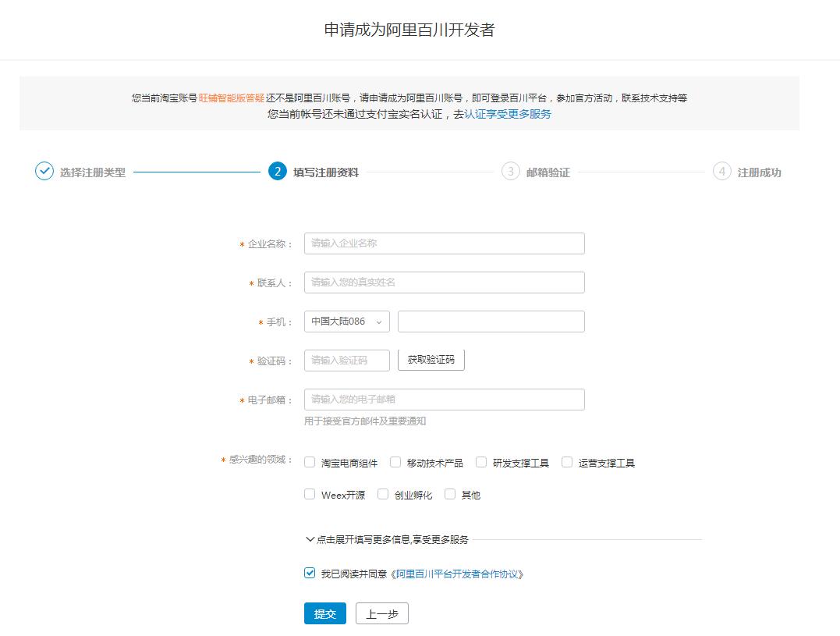Open the 中国大陆086 country code dropdown

[x=346, y=322]
